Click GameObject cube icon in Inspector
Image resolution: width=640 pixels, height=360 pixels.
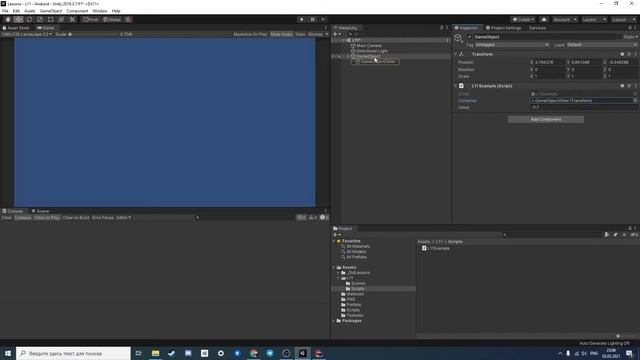click(x=458, y=38)
